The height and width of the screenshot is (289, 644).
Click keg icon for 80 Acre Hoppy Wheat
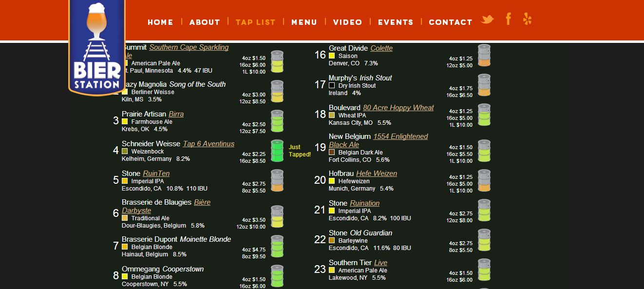click(x=484, y=115)
